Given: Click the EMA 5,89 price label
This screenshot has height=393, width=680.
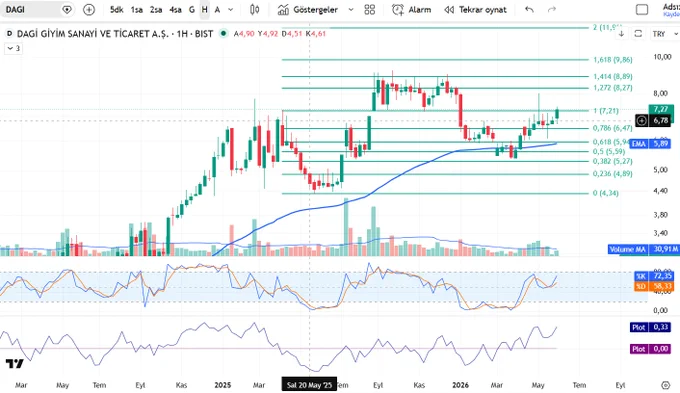Looking at the screenshot, I should coord(651,144).
